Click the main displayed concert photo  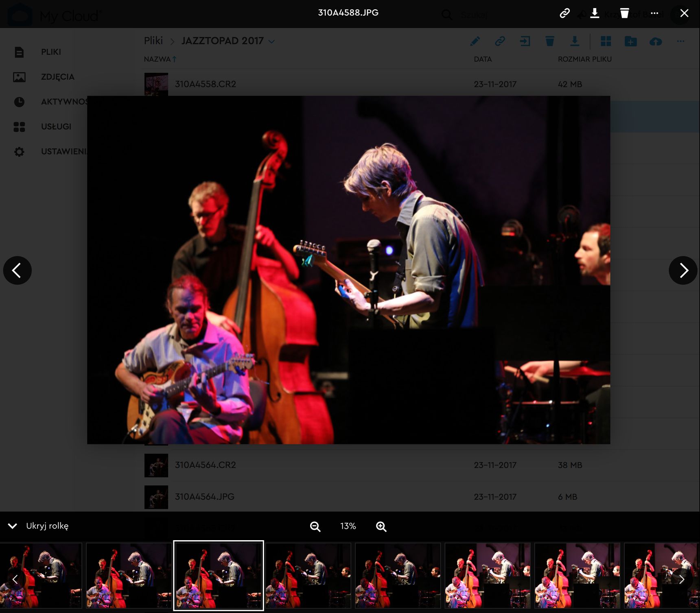click(348, 270)
